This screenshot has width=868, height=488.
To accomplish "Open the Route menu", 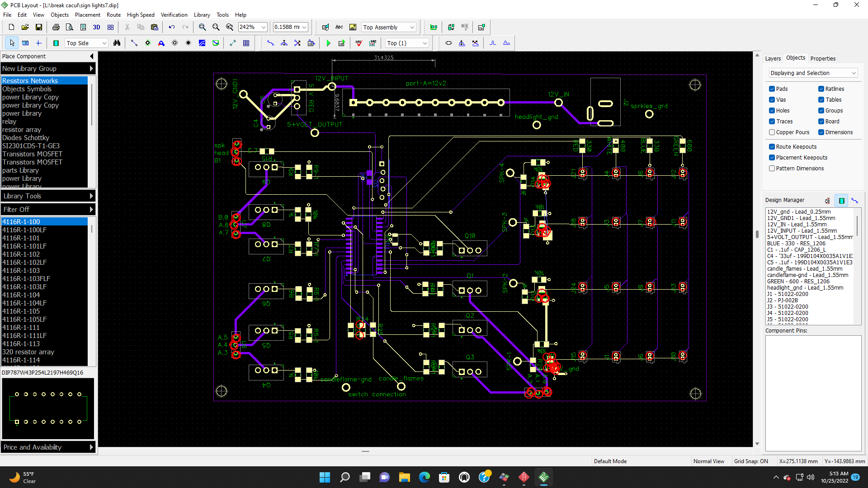I will tap(113, 15).
